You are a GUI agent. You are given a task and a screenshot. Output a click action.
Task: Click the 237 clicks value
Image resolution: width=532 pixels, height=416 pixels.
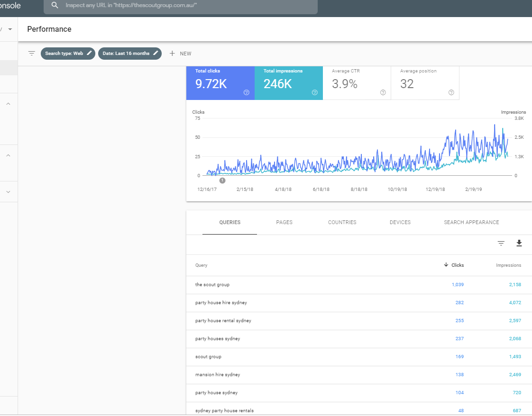pyautogui.click(x=459, y=339)
